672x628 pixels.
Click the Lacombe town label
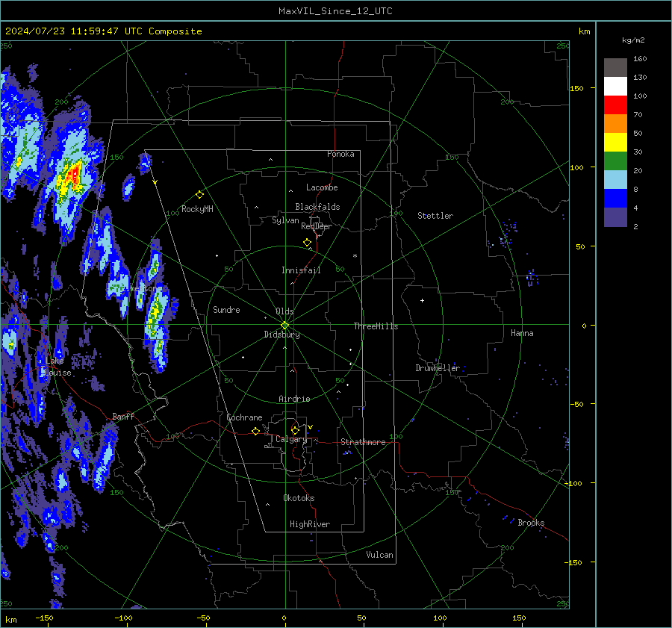pyautogui.click(x=322, y=187)
